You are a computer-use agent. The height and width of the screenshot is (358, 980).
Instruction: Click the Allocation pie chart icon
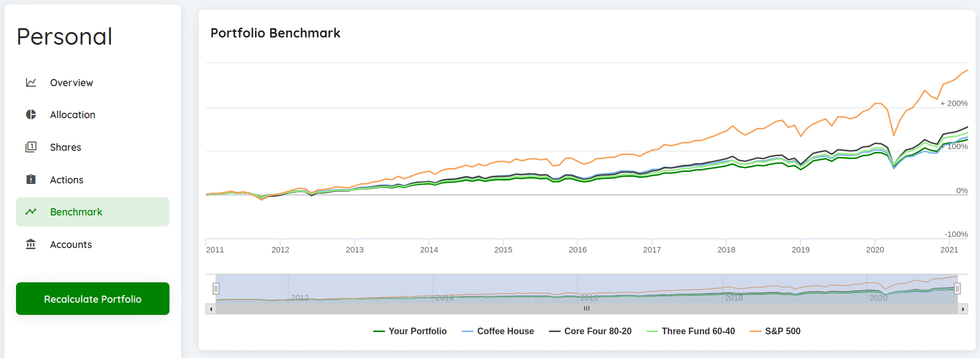point(31,114)
